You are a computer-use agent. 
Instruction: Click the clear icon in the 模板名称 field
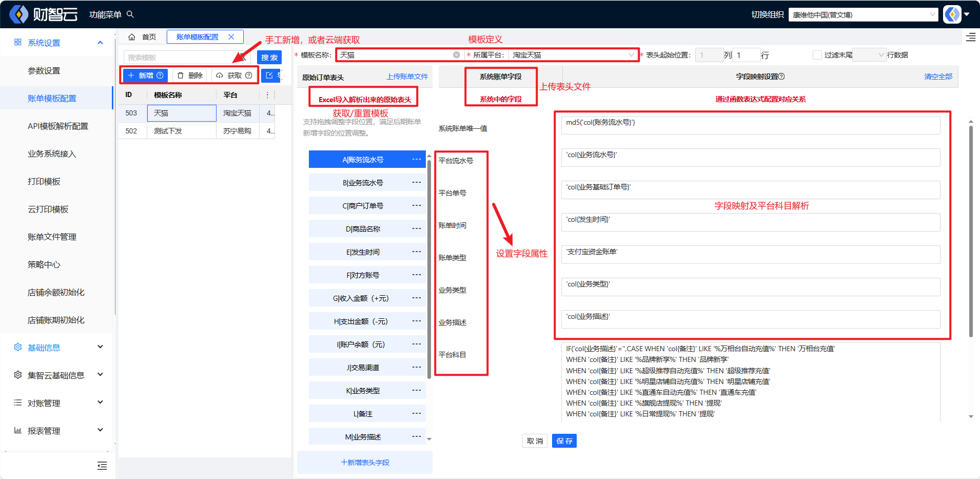point(456,55)
